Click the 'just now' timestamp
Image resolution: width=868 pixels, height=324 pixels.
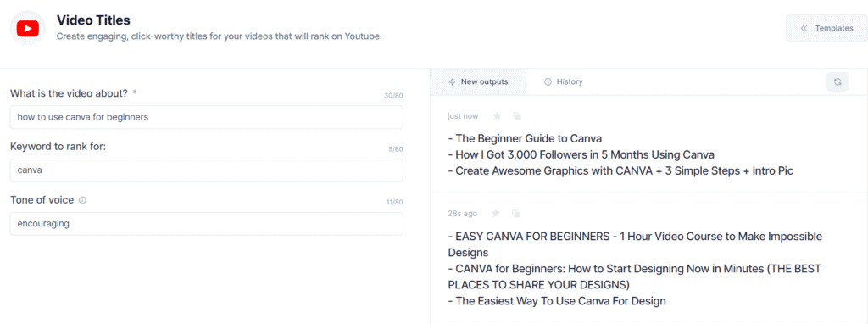(463, 115)
